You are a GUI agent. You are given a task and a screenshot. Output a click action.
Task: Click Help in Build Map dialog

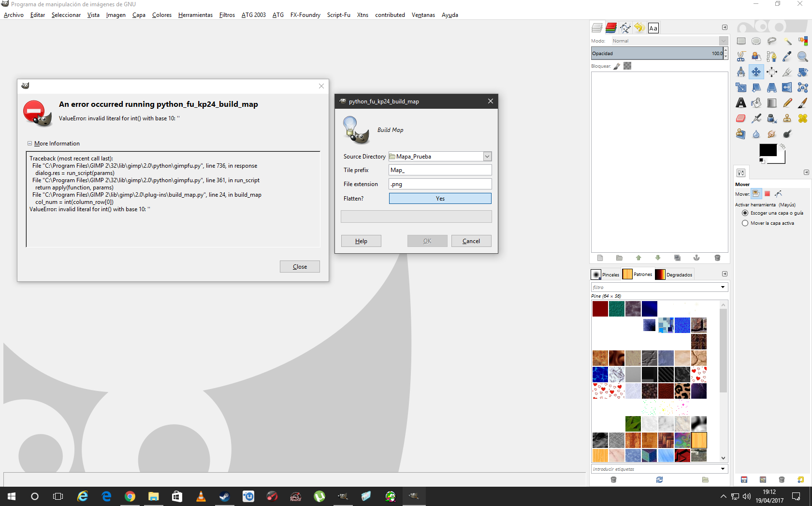pos(361,241)
